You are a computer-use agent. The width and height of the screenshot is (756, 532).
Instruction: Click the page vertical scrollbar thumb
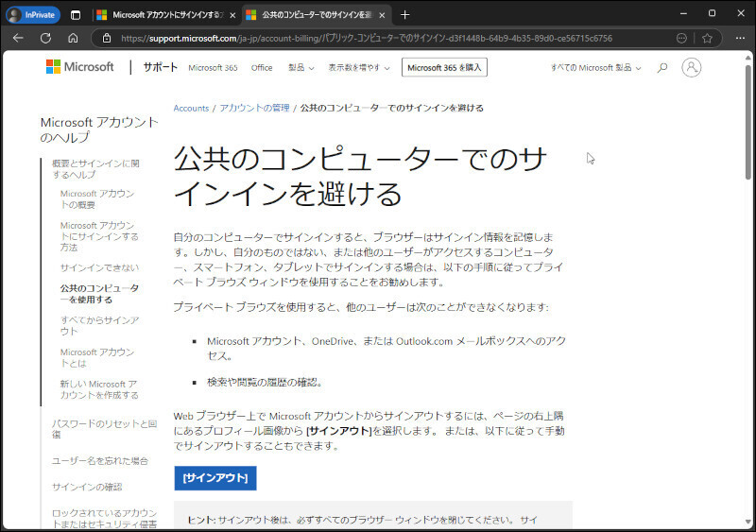747,121
